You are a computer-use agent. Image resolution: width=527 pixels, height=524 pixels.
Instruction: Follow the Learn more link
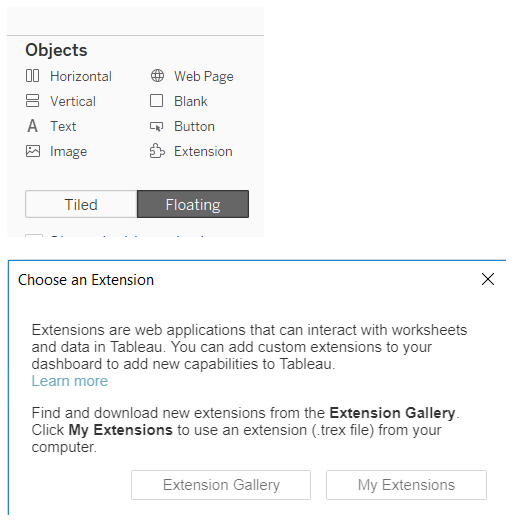click(70, 381)
